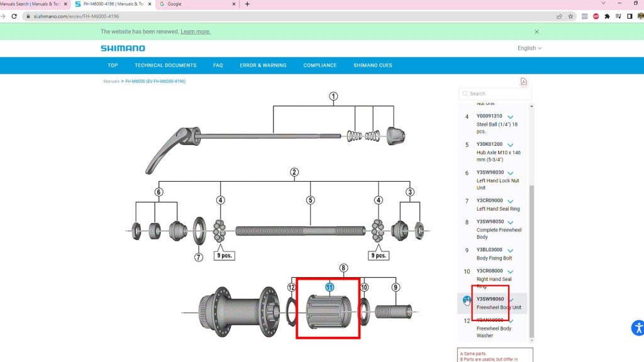Select diagram callout number 6

point(158,192)
